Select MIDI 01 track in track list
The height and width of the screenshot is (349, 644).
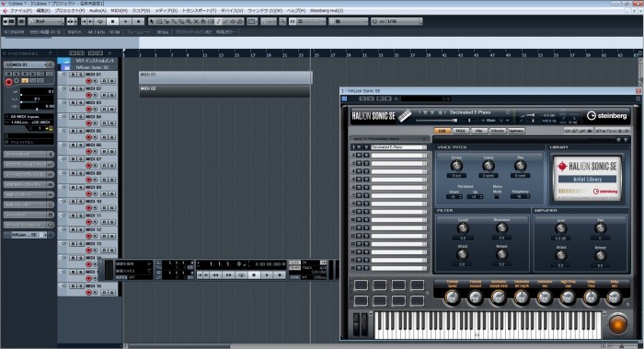tap(93, 75)
